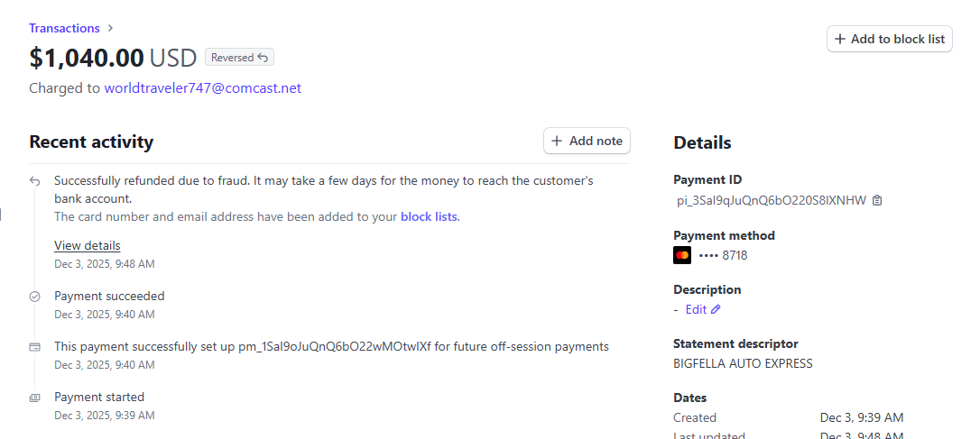This screenshot has height=439, width=980.
Task: Click the card setup icon in timeline
Action: click(x=35, y=346)
